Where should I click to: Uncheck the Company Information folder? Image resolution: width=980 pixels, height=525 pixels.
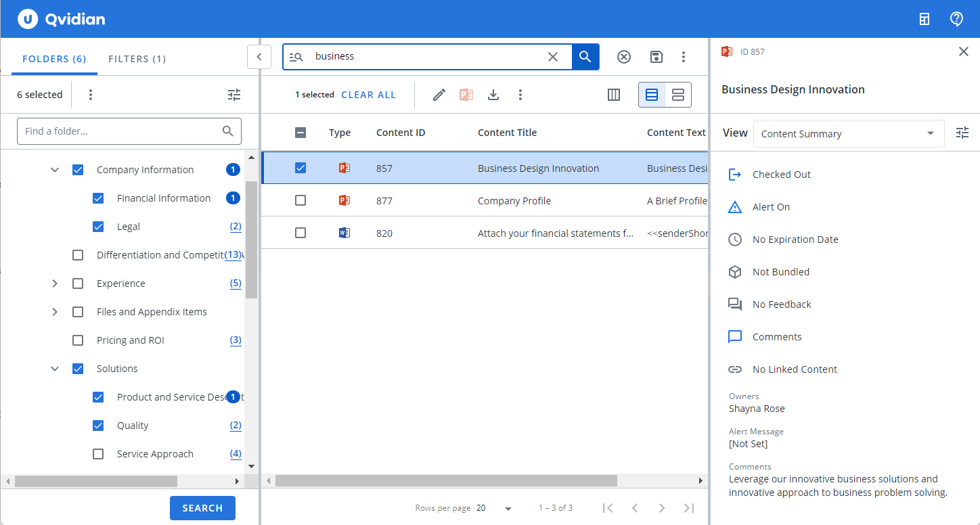(78, 170)
